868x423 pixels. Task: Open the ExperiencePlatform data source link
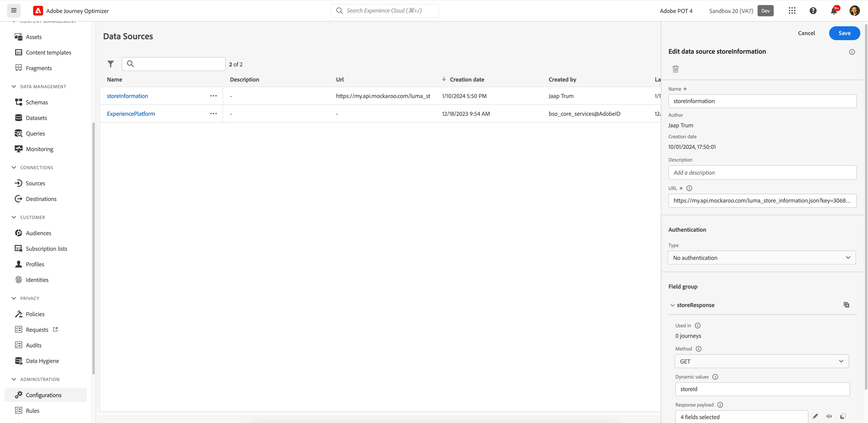[x=131, y=114]
